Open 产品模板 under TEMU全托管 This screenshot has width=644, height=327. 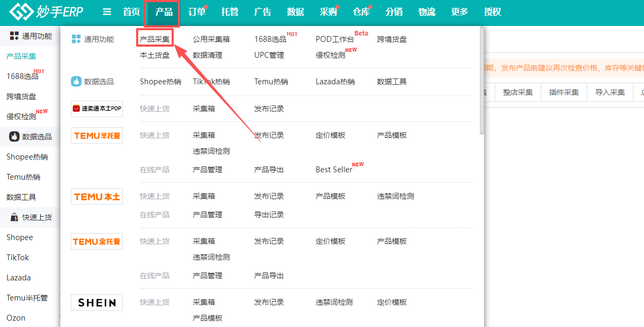pos(392,241)
